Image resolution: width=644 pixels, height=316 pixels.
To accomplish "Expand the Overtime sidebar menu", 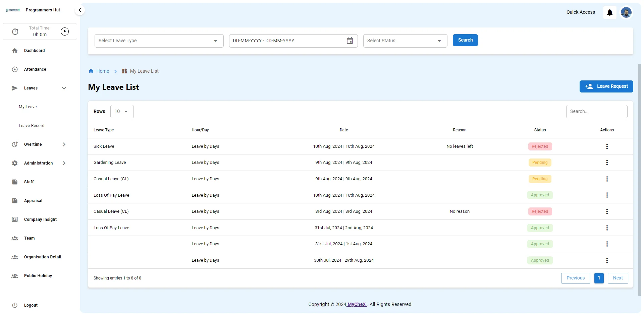I will point(64,144).
